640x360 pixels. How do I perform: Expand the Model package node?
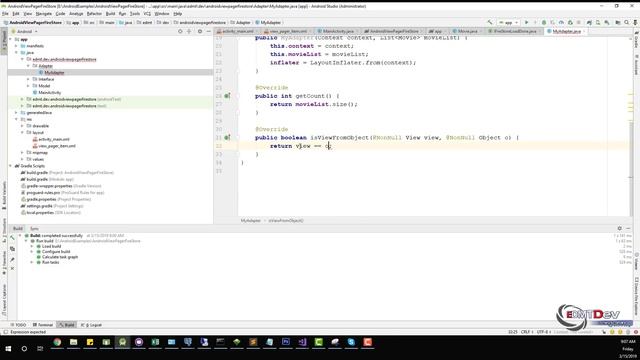29,86
